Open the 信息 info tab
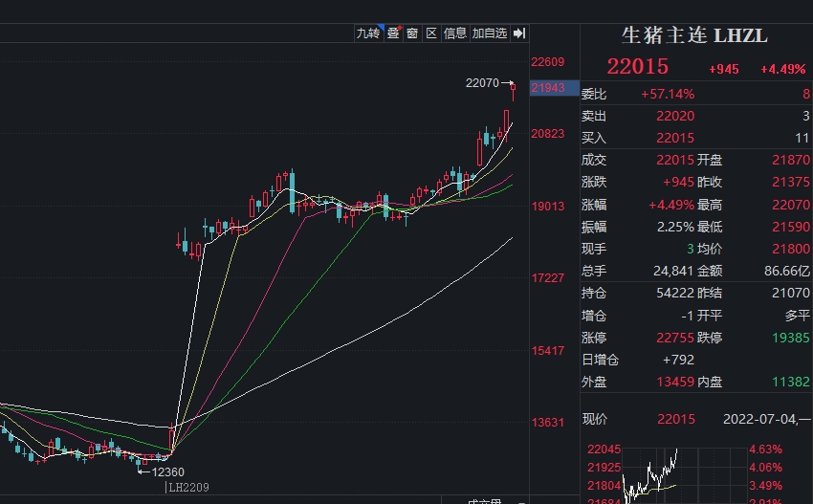The width and height of the screenshot is (813, 504). [455, 33]
